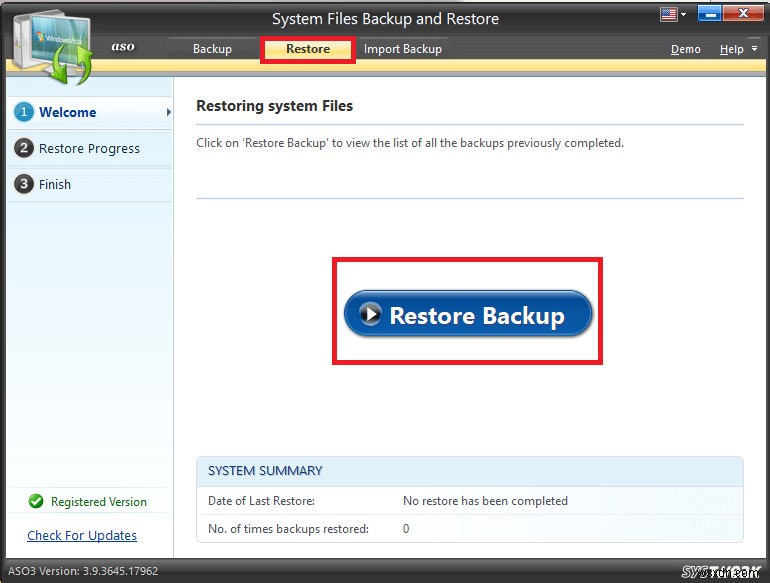This screenshot has height=583, width=770.
Task: Minimize the window
Action: point(709,13)
